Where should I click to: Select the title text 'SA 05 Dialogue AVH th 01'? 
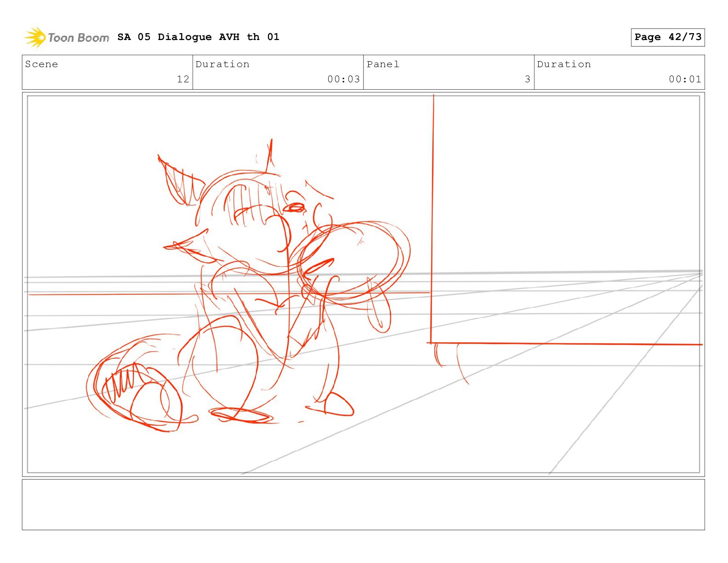click(x=198, y=37)
